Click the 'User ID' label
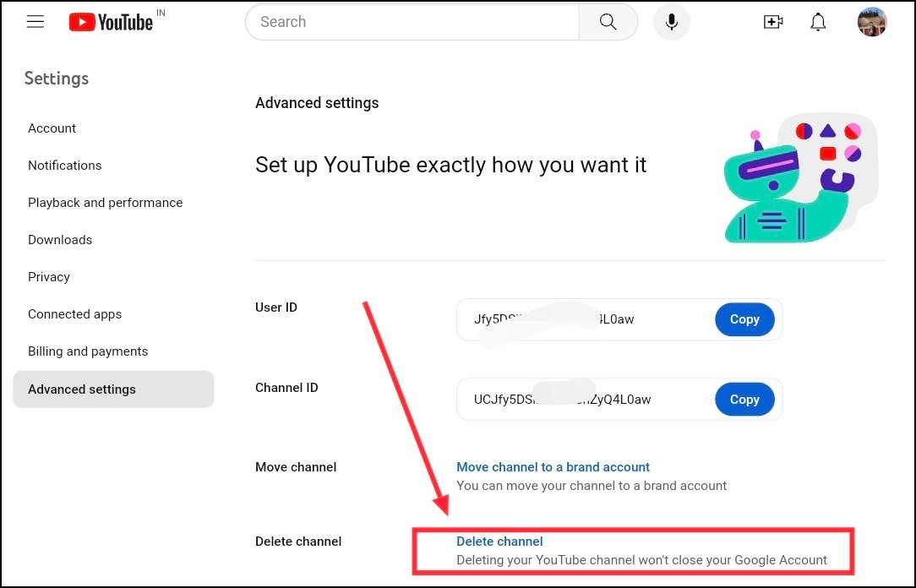Screen dimensions: 916x588 coord(275,308)
